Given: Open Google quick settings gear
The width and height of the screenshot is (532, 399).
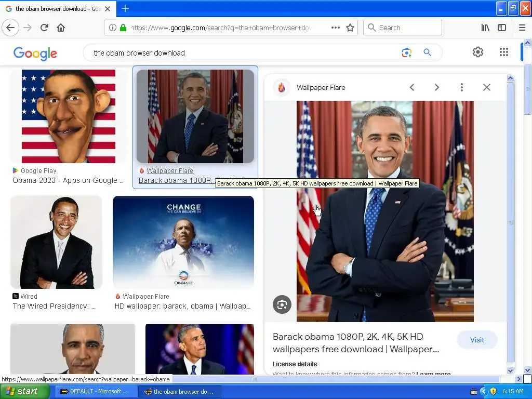Looking at the screenshot, I should (x=478, y=52).
